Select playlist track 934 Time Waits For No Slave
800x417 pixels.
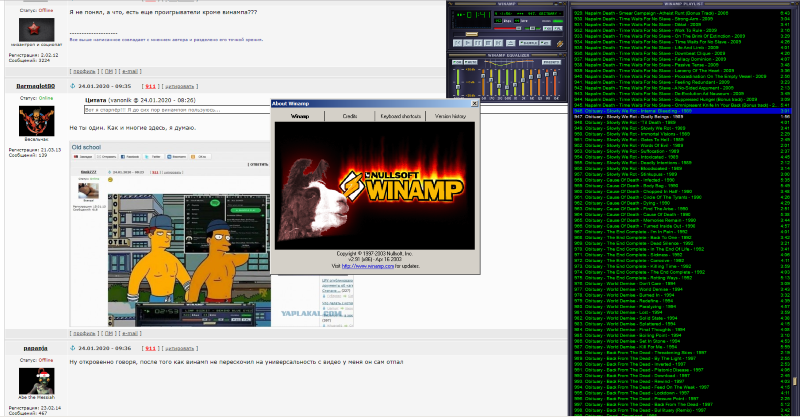tap(682, 42)
